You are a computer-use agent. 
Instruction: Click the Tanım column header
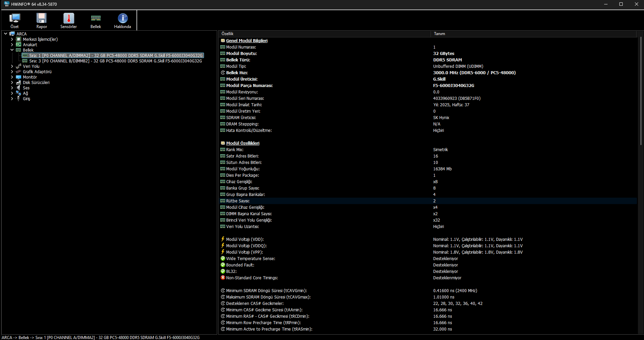(533, 34)
